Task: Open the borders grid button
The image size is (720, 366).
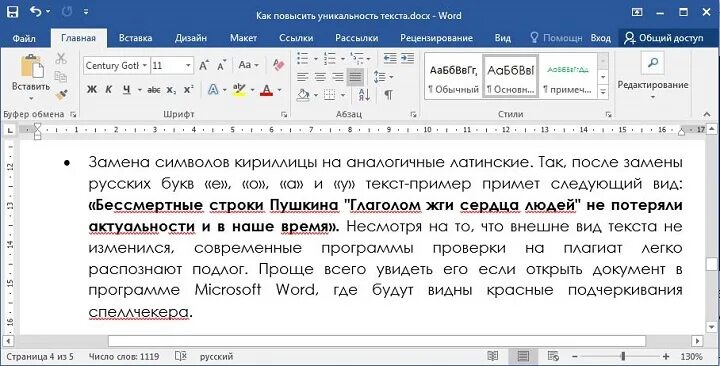Action: 330,95
